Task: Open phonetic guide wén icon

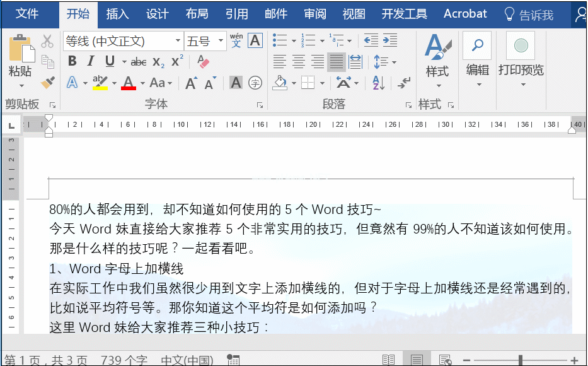Action: click(x=236, y=40)
